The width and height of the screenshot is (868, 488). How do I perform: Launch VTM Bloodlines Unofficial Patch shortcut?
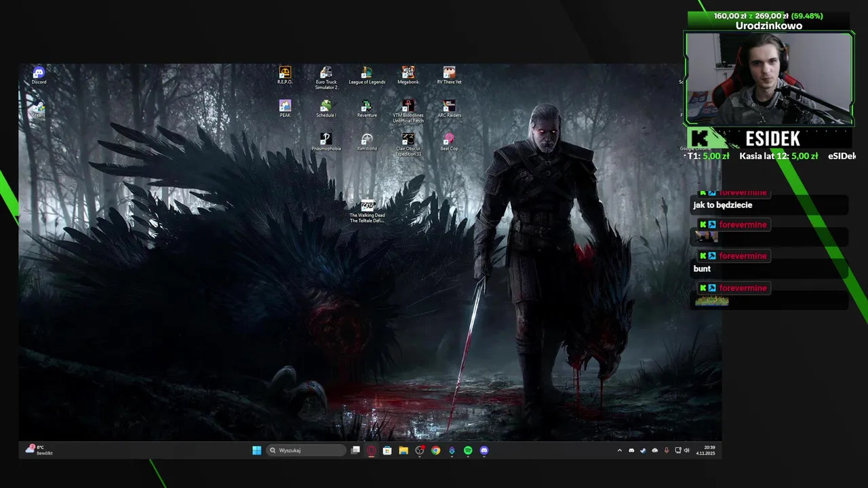tap(408, 111)
